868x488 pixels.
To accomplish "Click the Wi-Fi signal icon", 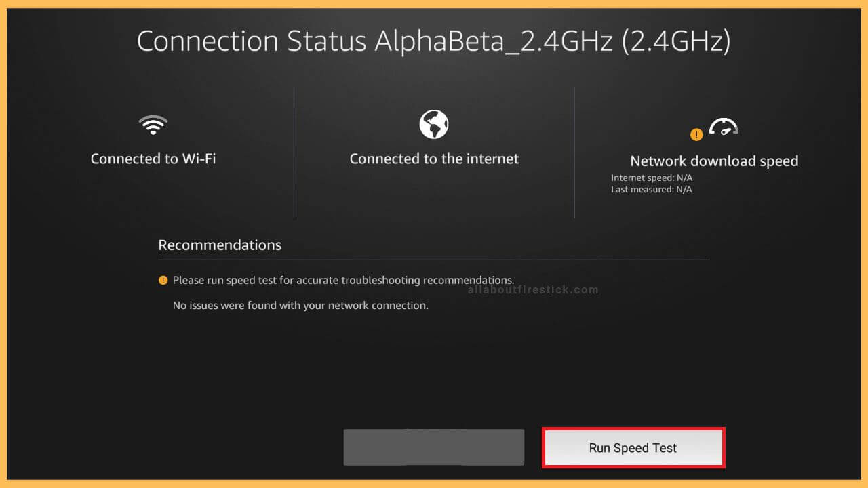I will click(x=153, y=125).
